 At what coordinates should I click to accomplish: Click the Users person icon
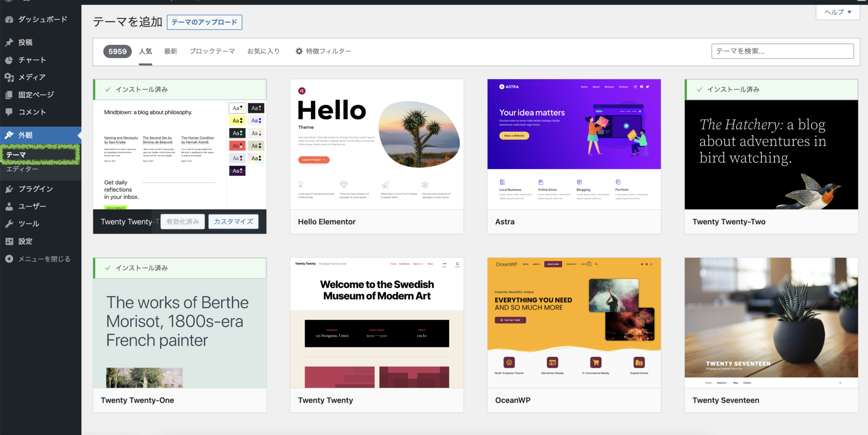point(9,206)
